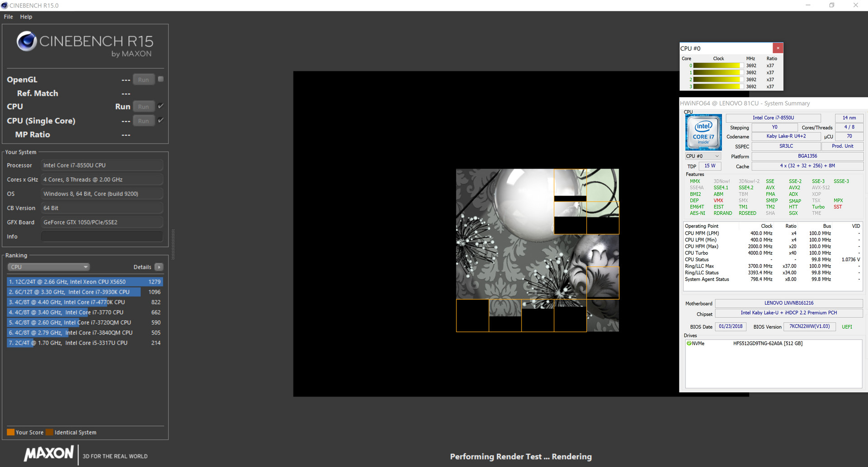868x467 pixels.
Task: Open the CPU ranking dropdown
Action: click(x=48, y=267)
